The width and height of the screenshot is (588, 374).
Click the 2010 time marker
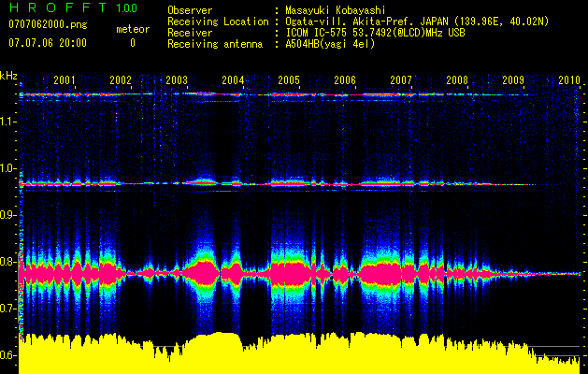coord(569,79)
